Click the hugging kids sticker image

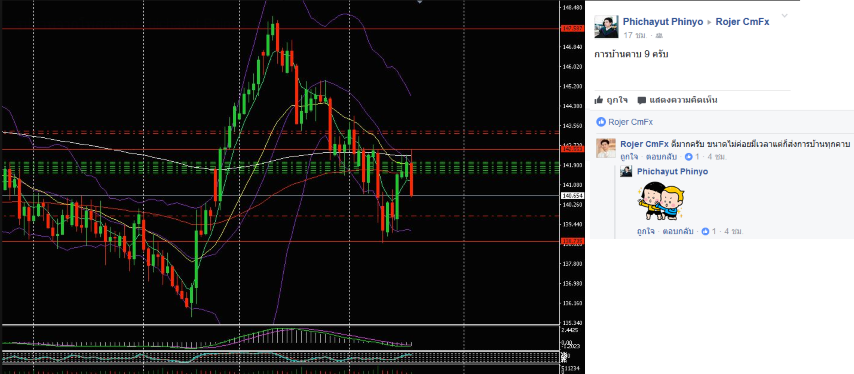click(x=661, y=201)
